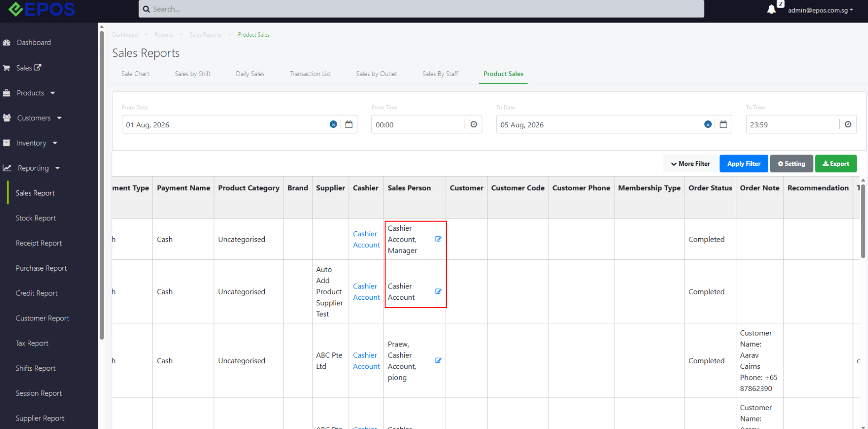This screenshot has width=868, height=429.
Task: Open the From Date calendar picker
Action: [x=349, y=125]
